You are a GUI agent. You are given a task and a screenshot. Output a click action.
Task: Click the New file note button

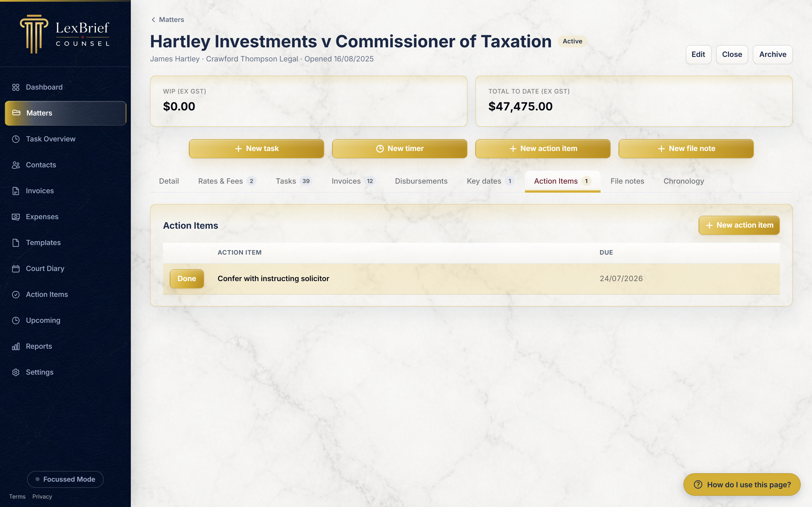click(x=686, y=148)
